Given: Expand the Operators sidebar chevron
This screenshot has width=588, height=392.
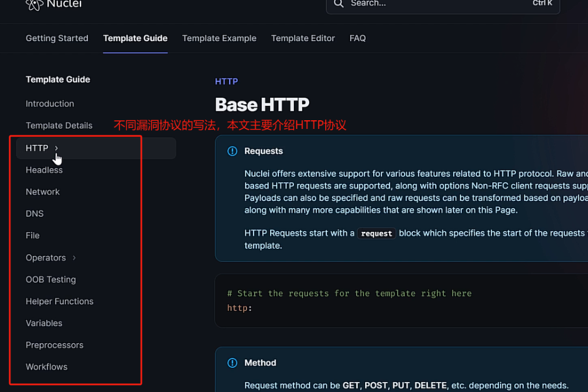Looking at the screenshot, I should (74, 258).
